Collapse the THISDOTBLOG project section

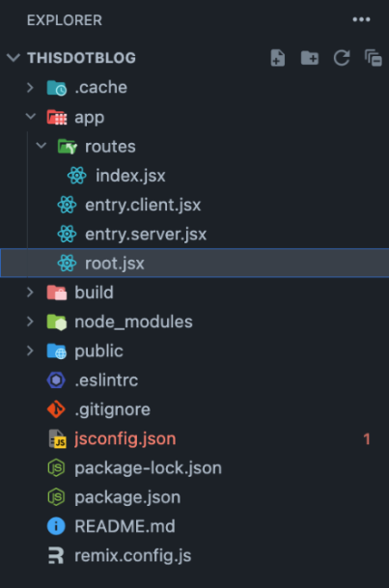coord(14,58)
